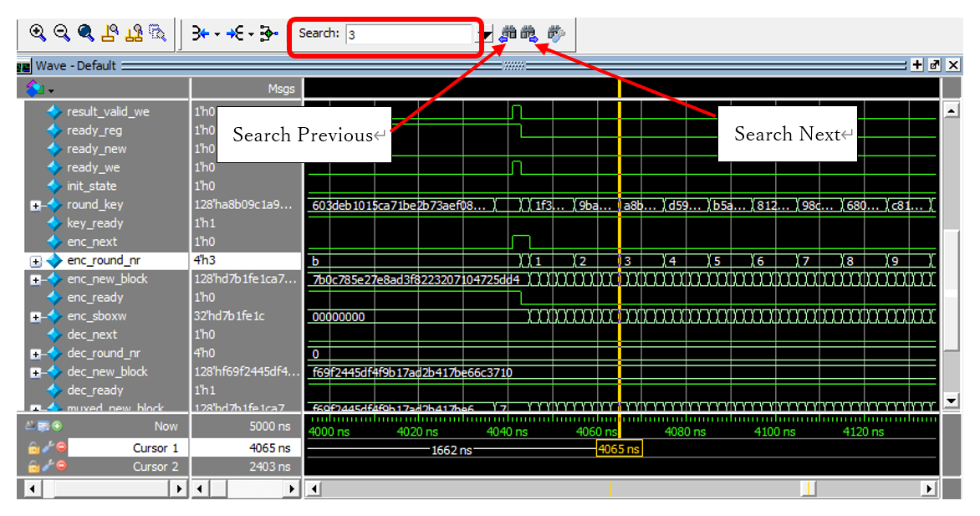Image resolution: width=980 pixels, height=516 pixels.
Task: Click the vertical scrollbar down arrow
Action: tap(951, 401)
